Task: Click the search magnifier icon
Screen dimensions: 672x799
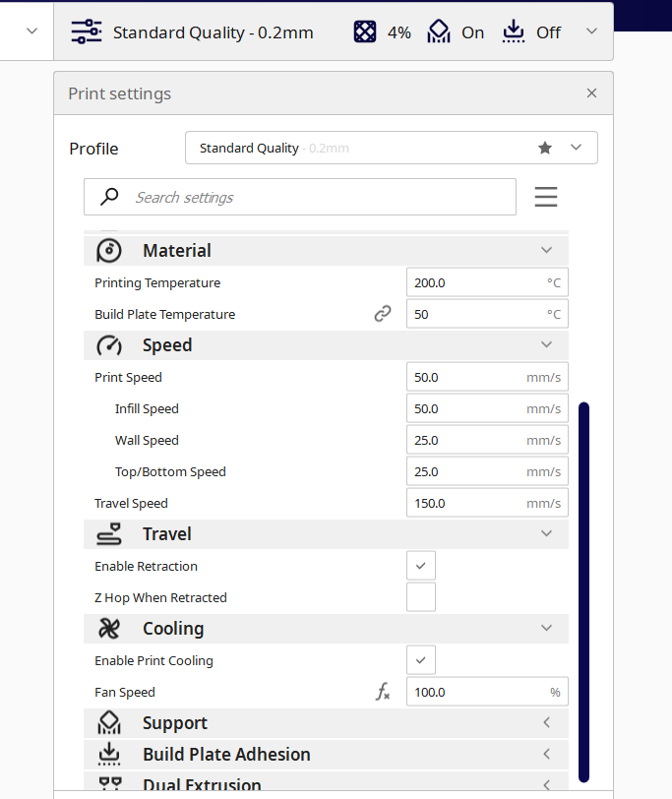Action: [109, 197]
